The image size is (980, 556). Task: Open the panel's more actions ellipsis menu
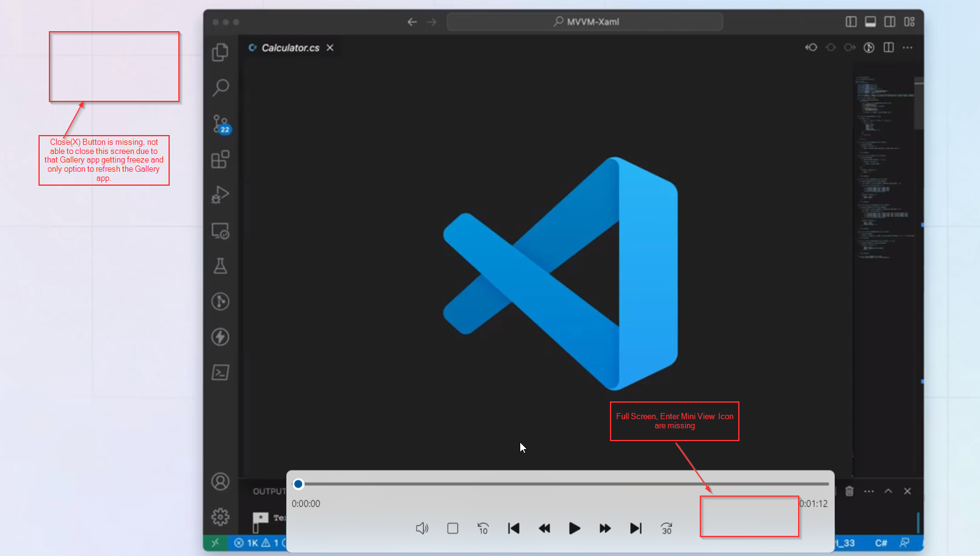point(868,491)
